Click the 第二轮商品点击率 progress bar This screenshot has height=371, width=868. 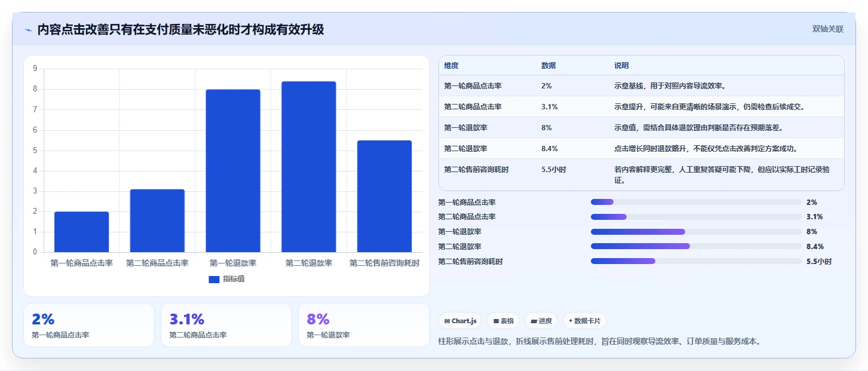tap(696, 217)
